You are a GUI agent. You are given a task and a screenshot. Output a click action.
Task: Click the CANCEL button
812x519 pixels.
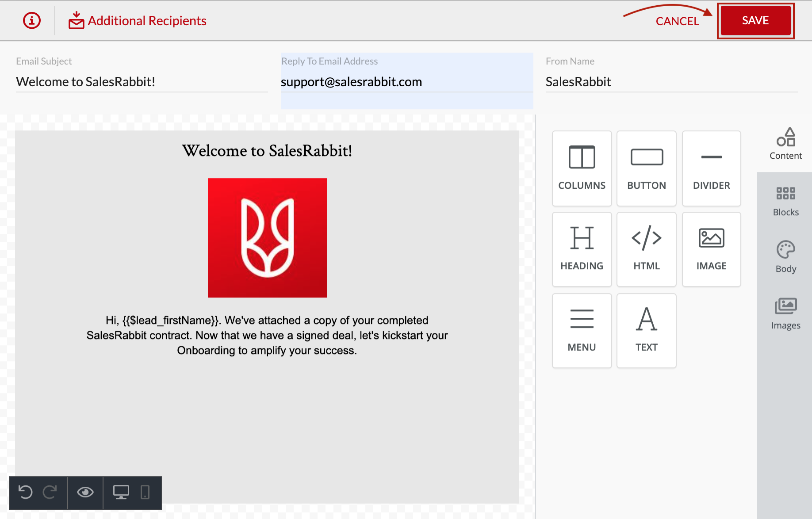(x=677, y=21)
